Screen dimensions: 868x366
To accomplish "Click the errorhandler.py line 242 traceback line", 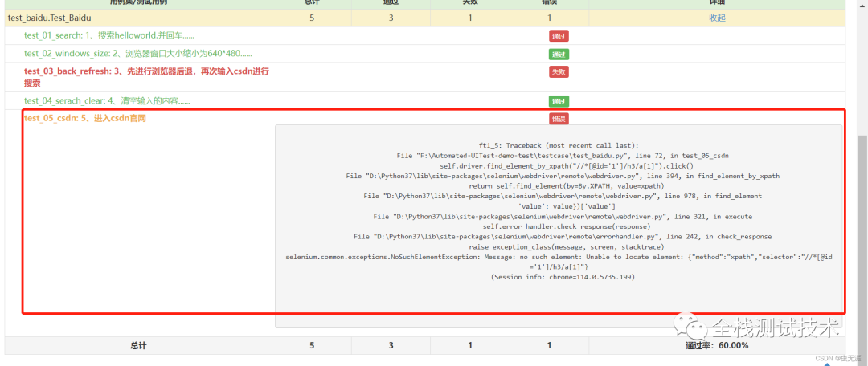I will [x=563, y=237].
